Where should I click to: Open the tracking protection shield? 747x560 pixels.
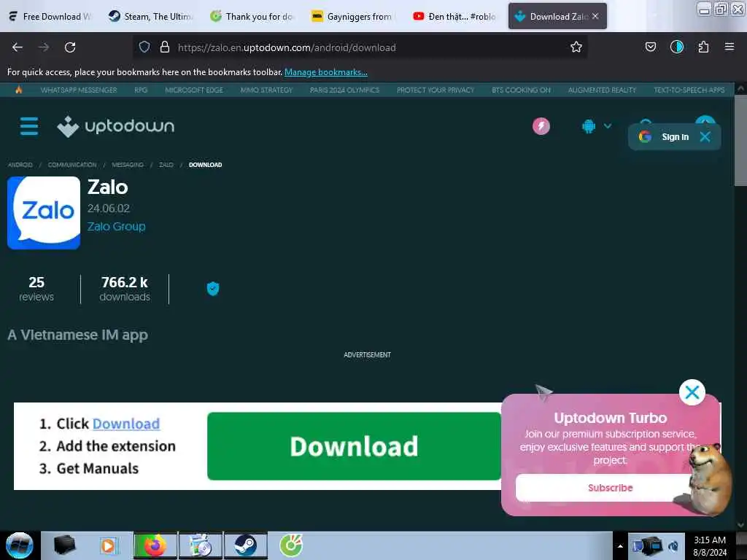point(144,47)
